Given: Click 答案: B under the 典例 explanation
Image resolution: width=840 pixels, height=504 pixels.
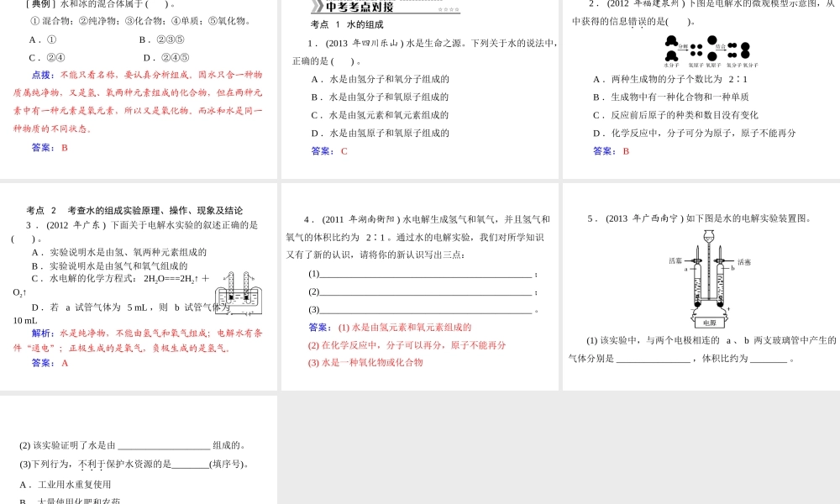Looking at the screenshot, I should click(50, 148).
